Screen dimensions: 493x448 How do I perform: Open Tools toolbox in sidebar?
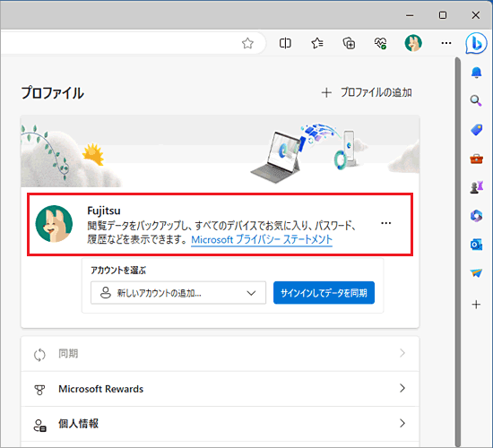pos(476,159)
